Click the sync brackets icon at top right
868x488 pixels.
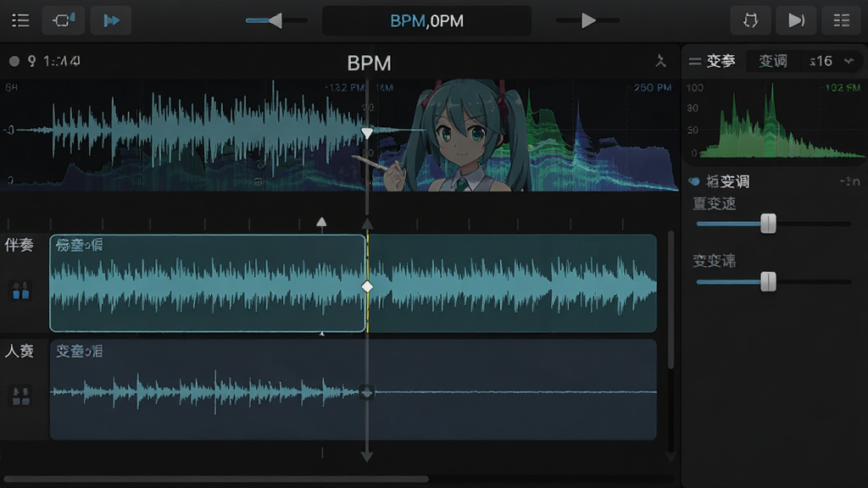(x=751, y=21)
